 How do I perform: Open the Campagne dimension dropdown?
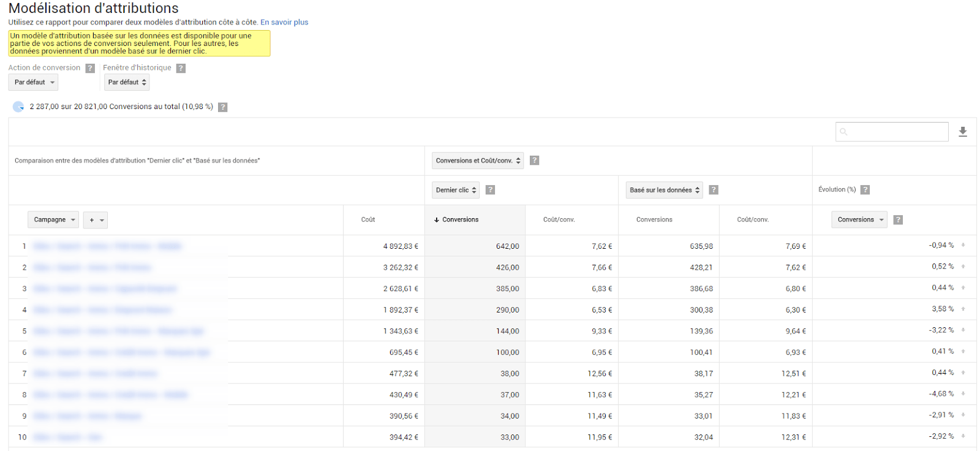pyautogui.click(x=53, y=220)
